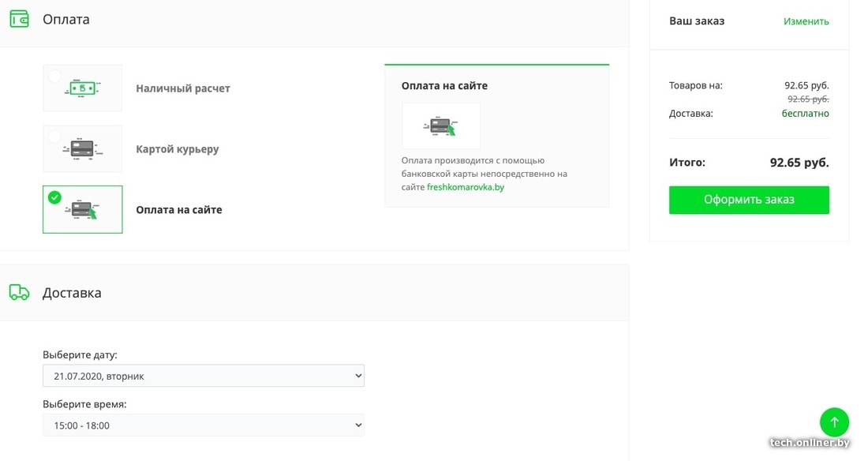Click the Доставка section header bar
Image resolution: width=868 pixels, height=461 pixels.
click(316, 293)
